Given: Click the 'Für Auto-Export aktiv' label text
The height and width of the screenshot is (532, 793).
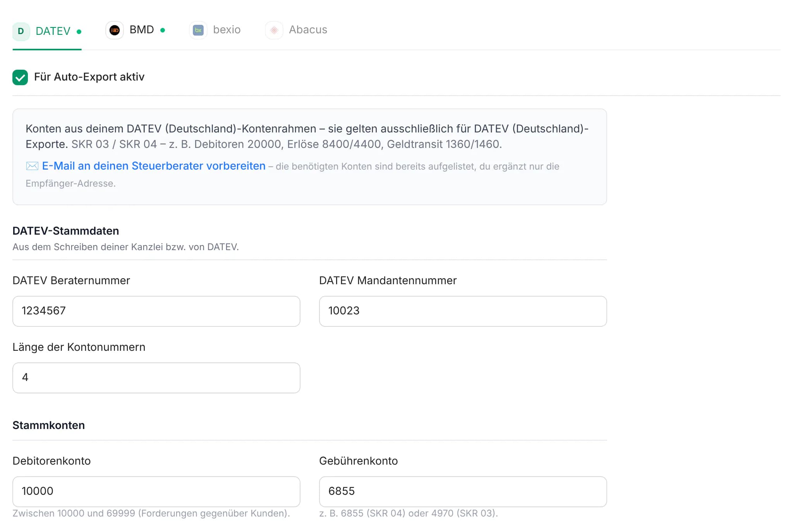Looking at the screenshot, I should coord(89,77).
